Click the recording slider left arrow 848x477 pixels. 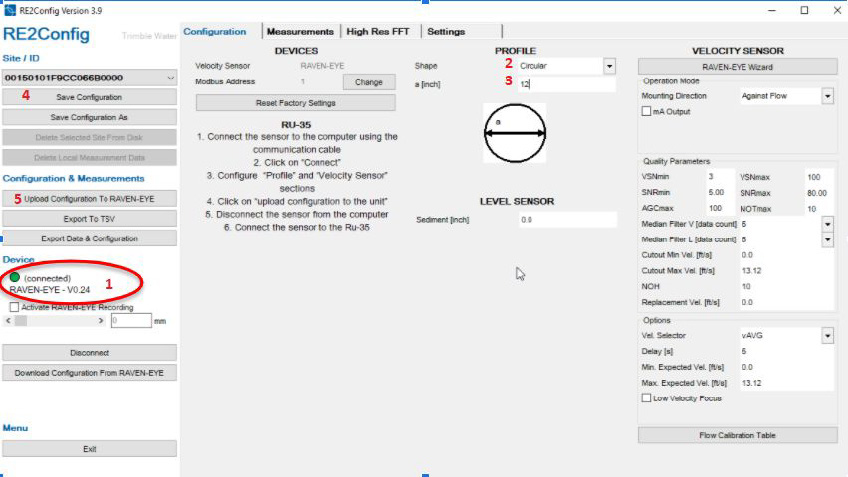point(8,321)
